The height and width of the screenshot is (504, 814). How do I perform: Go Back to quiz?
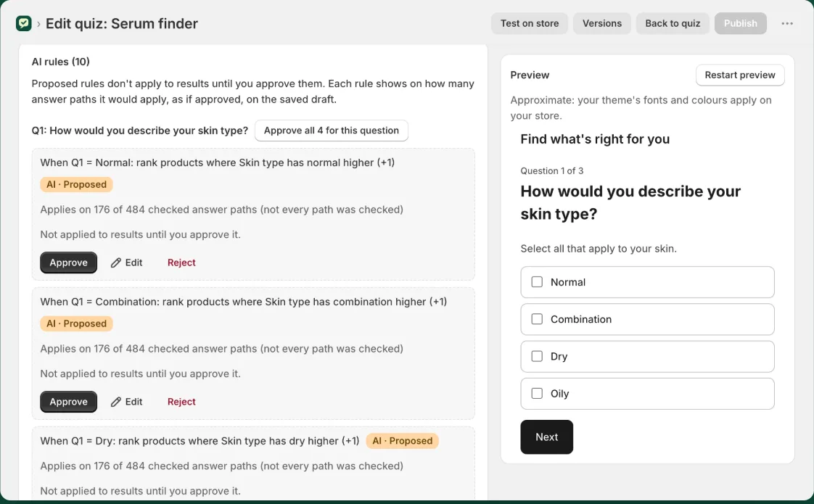click(x=673, y=23)
